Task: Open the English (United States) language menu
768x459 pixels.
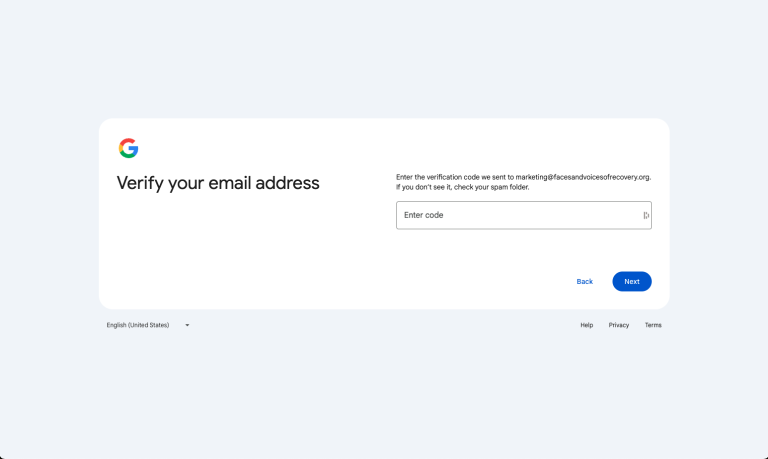Action: coord(139,325)
